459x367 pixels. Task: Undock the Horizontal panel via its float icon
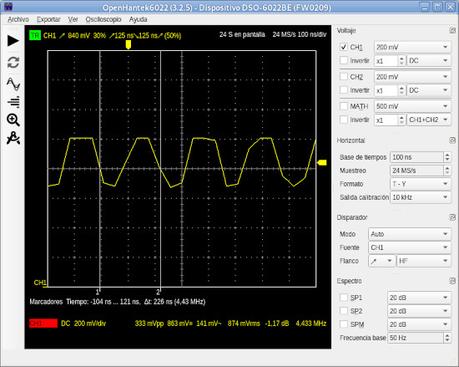point(452,140)
